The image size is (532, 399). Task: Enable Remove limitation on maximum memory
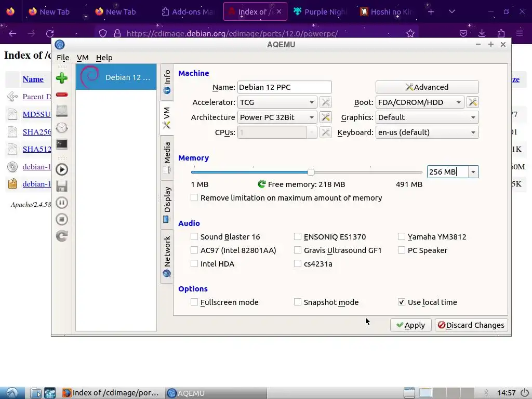pos(194,197)
